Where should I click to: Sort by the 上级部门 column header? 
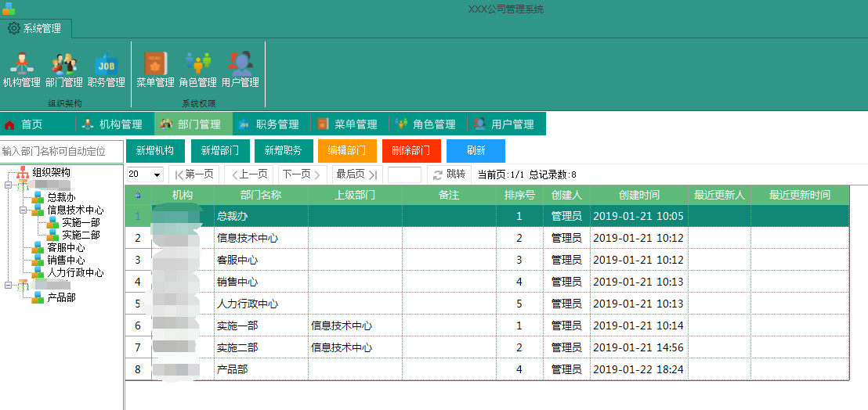click(x=355, y=195)
